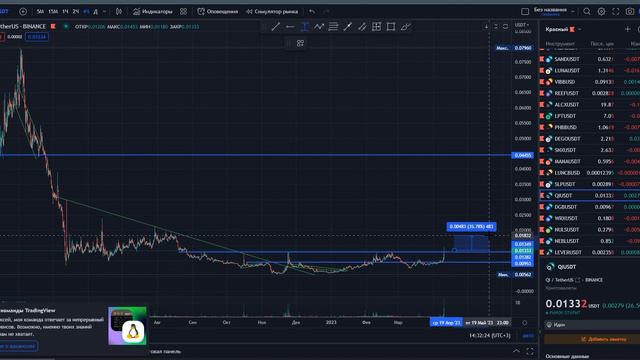Open Оповещения alerts
The image size is (640, 360).
point(218,11)
